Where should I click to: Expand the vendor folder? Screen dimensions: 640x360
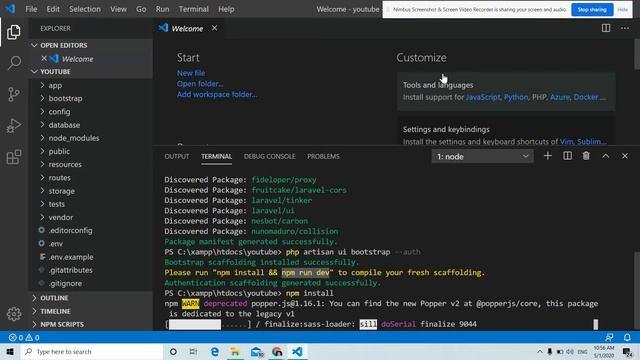pos(90,217)
